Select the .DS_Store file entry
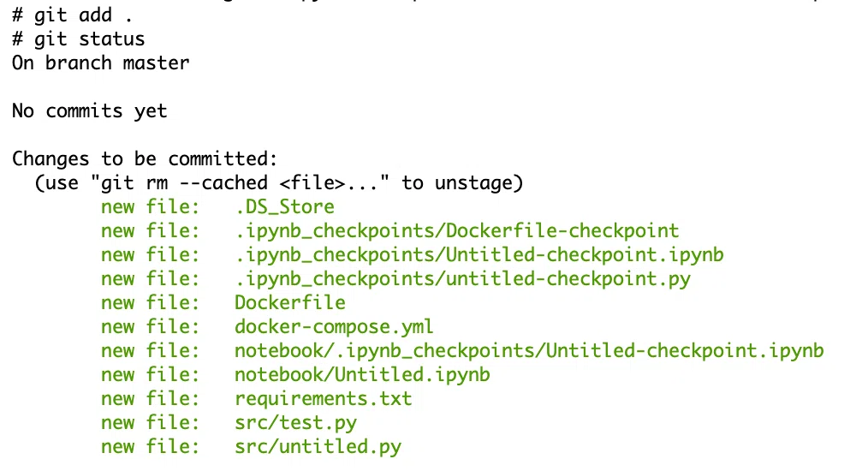The image size is (868, 471). (284, 207)
